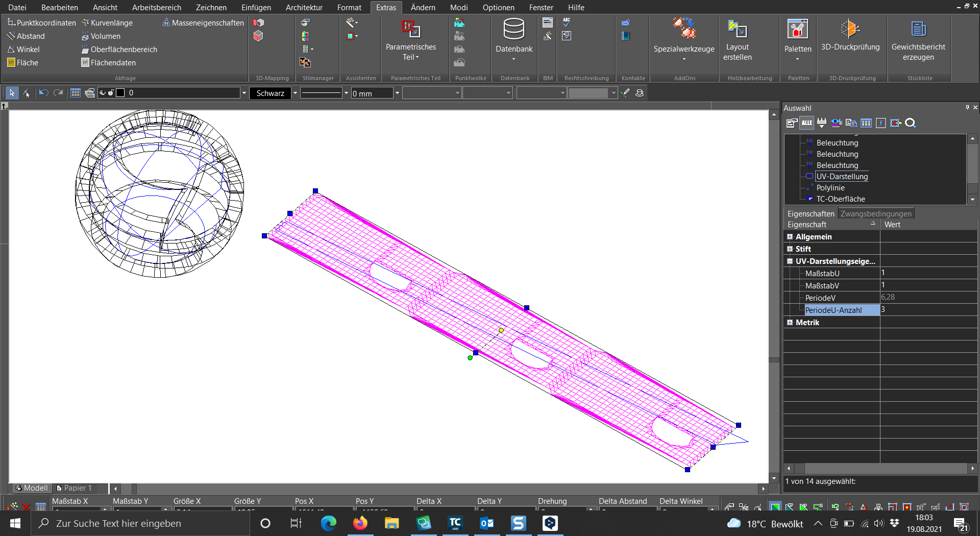Activate the selection arrow tool
Image resolution: width=980 pixels, height=536 pixels.
12,92
